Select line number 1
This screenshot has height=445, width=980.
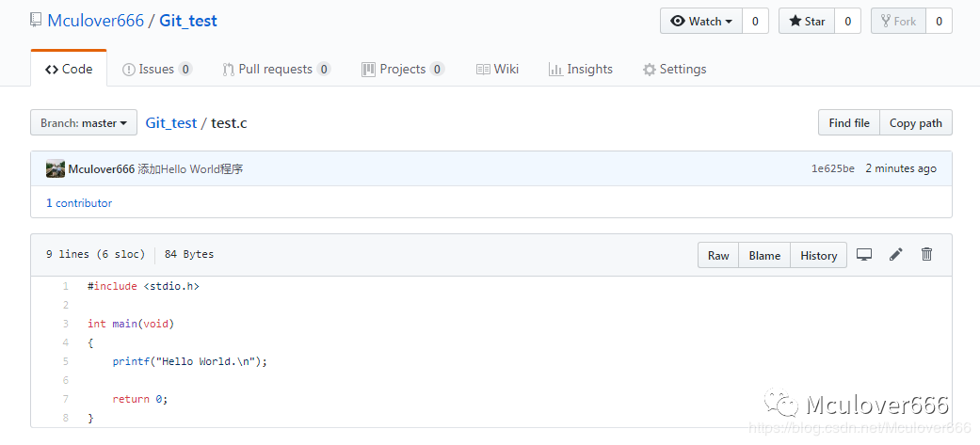pyautogui.click(x=65, y=286)
